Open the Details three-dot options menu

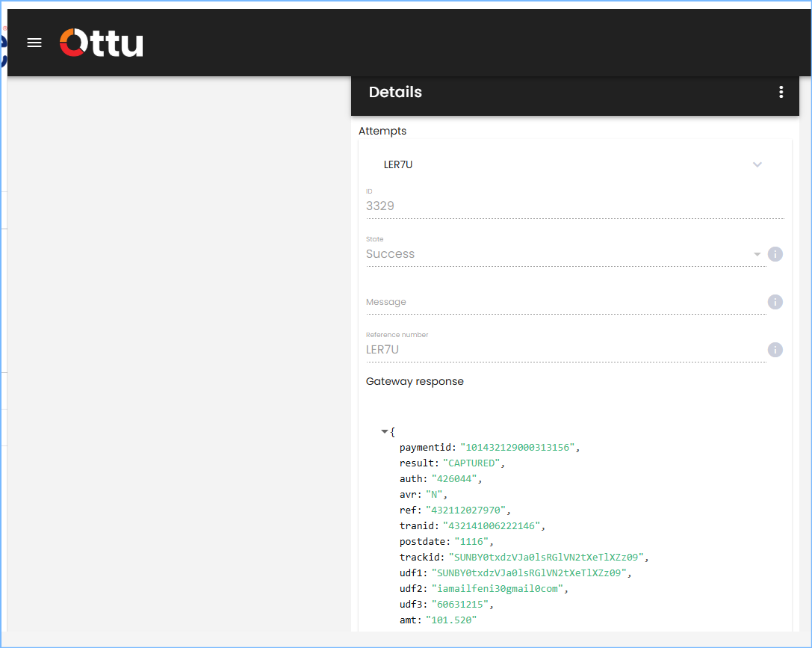(x=781, y=92)
